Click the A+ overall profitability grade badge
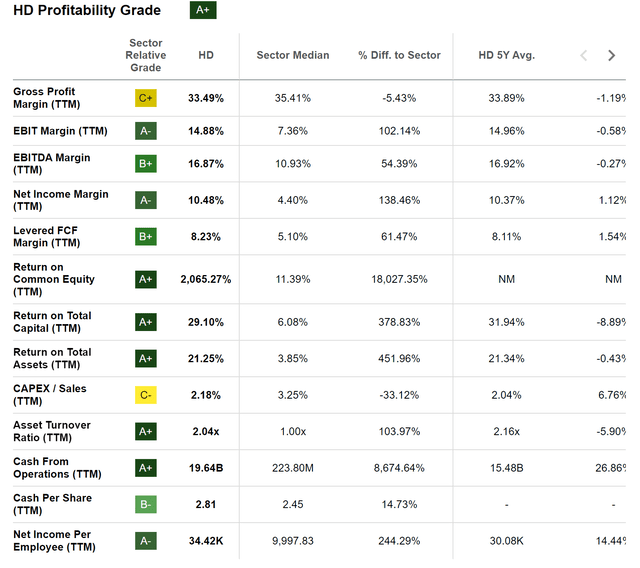This screenshot has width=640, height=568. [x=203, y=11]
